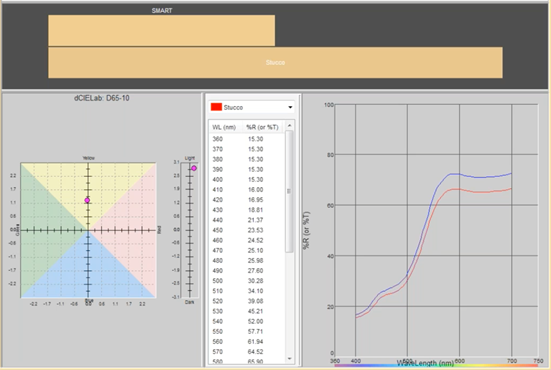Open the Stucco sample dropdown
551x370 pixels.
(251, 107)
